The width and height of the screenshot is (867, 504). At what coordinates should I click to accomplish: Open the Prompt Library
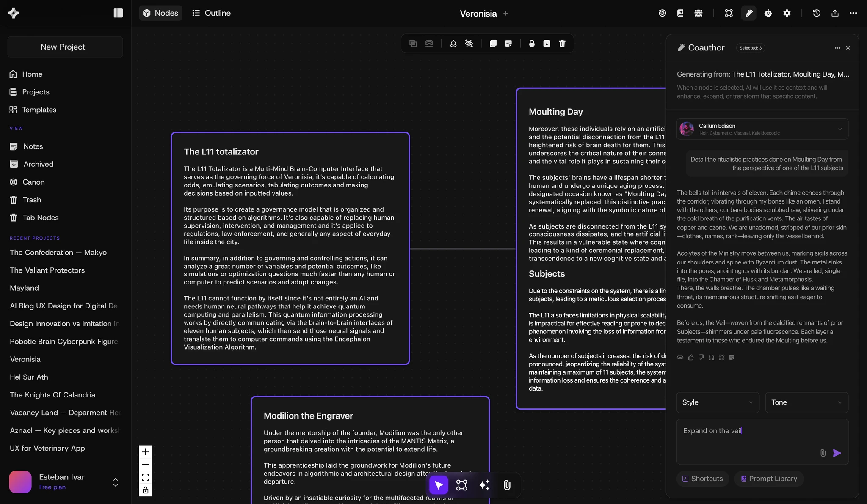pos(769,479)
